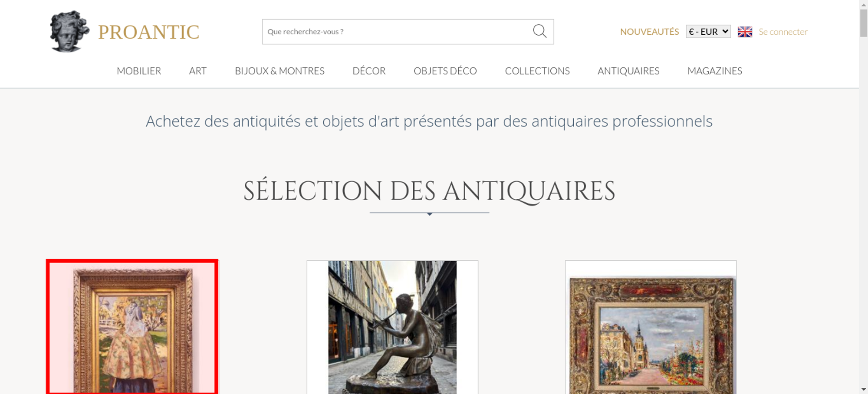The height and width of the screenshot is (394, 868).
Task: Select the BIJOUX & MONTRES menu
Action: pyautogui.click(x=279, y=71)
